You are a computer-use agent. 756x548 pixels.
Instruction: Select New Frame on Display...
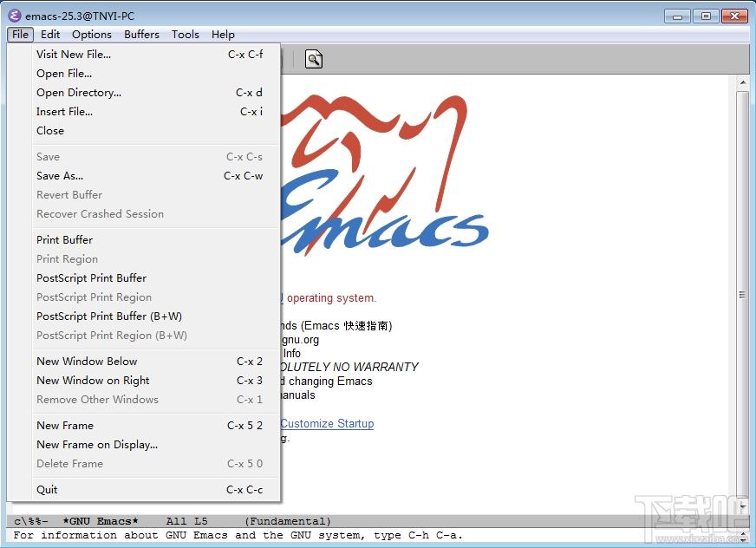tap(156, 444)
